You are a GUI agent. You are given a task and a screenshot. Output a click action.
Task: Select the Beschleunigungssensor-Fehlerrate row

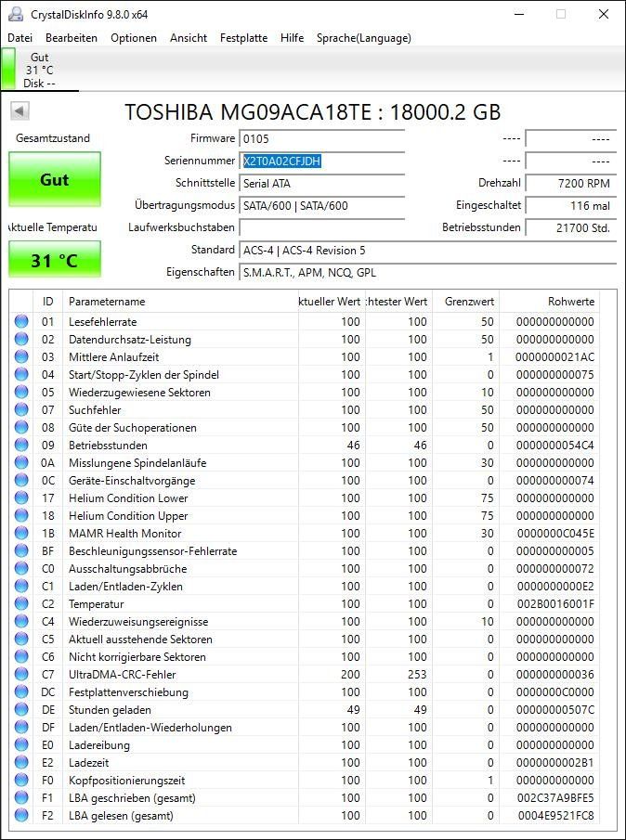305,551
